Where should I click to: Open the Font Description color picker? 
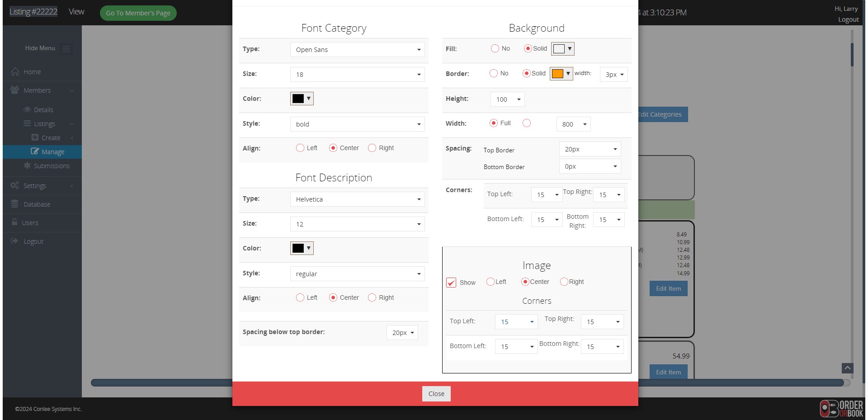pyautogui.click(x=302, y=248)
